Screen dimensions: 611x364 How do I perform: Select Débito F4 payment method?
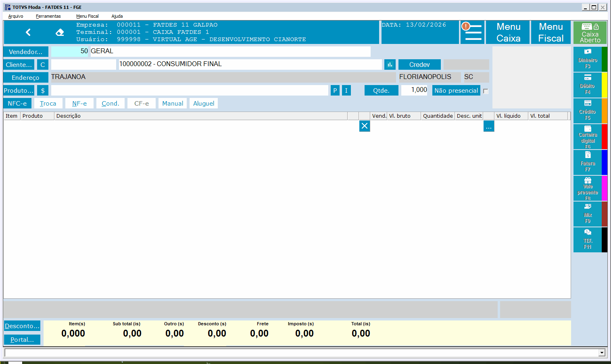click(588, 85)
